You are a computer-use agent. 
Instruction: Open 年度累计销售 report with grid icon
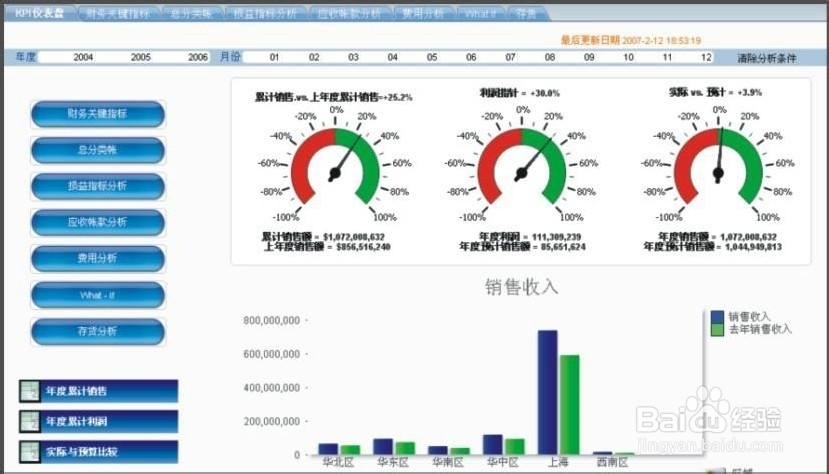click(x=98, y=391)
